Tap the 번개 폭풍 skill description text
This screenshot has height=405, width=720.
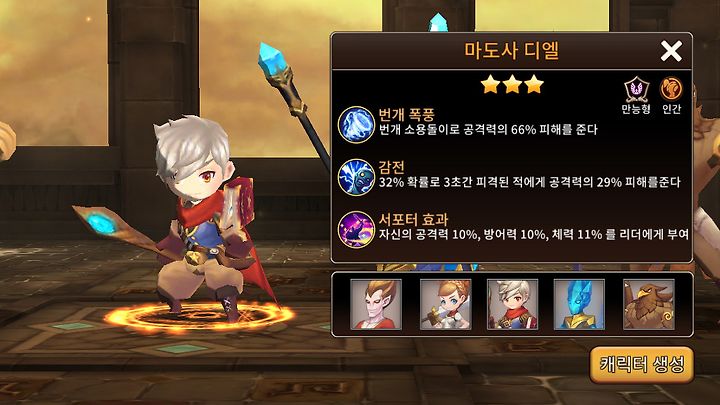(488, 129)
